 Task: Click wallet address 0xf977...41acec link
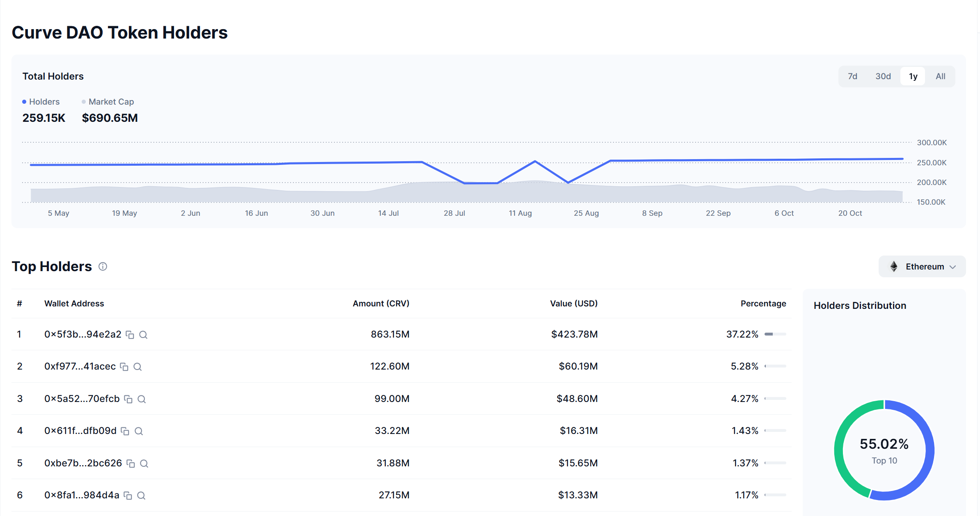point(80,366)
